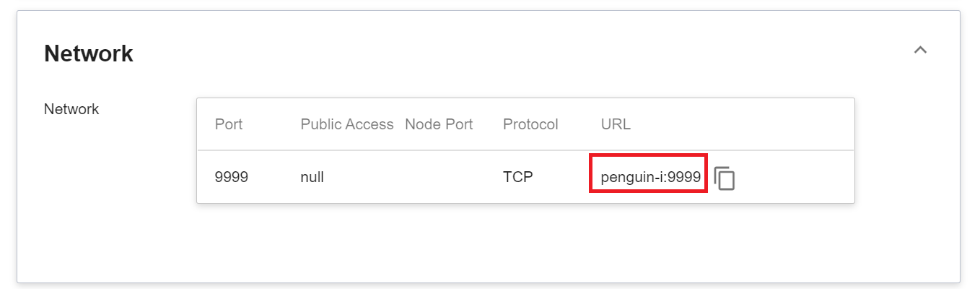
Task: Click the Network field label beside the table
Action: pos(71,110)
